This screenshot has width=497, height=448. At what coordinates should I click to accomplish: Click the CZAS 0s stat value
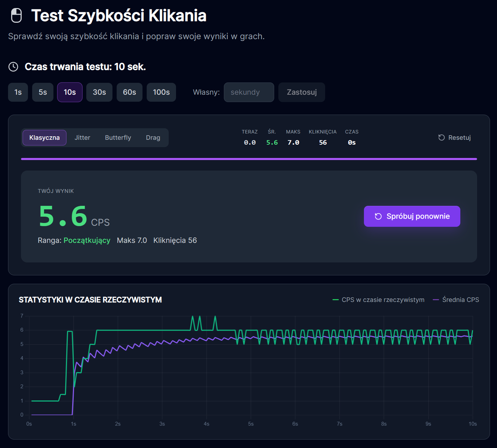point(352,143)
